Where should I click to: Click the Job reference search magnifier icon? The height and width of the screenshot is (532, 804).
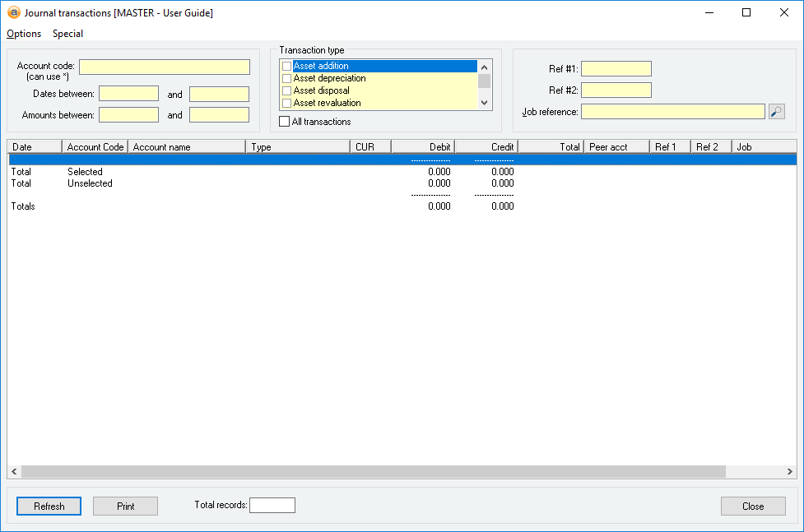[x=777, y=112]
